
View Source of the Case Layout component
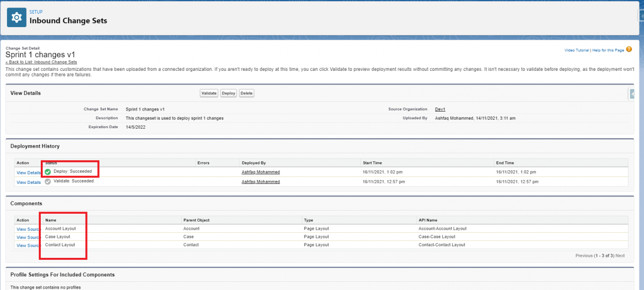point(28,237)
